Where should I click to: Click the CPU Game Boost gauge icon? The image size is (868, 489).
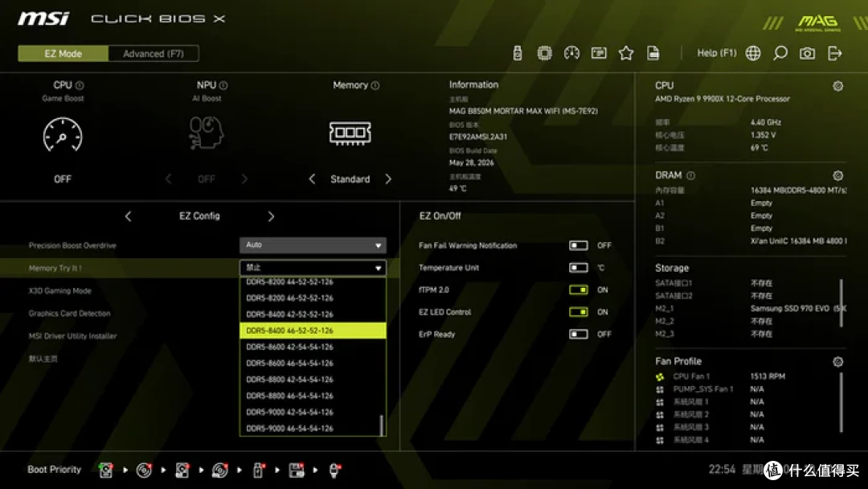click(63, 134)
